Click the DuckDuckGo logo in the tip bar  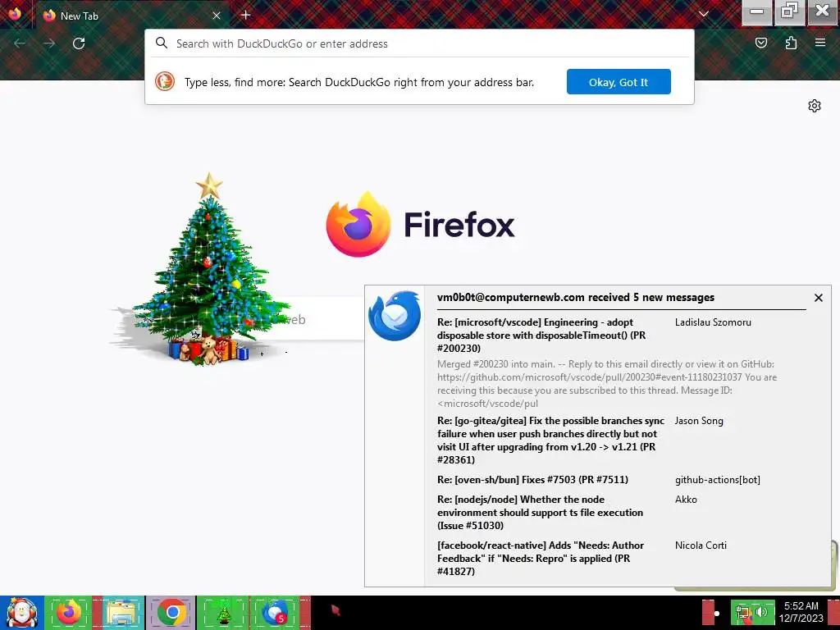[x=165, y=81]
